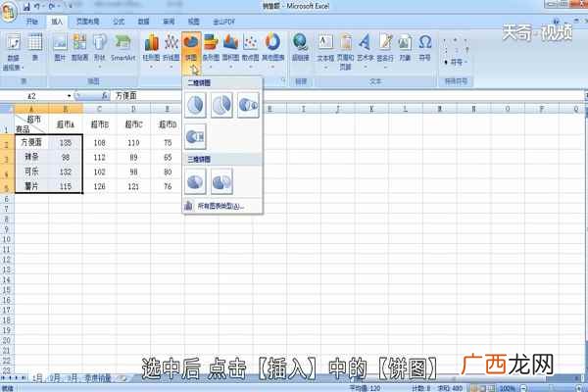This screenshot has width=588, height=392.
Task: Click the 100% zoom level in status bar
Action: [508, 388]
